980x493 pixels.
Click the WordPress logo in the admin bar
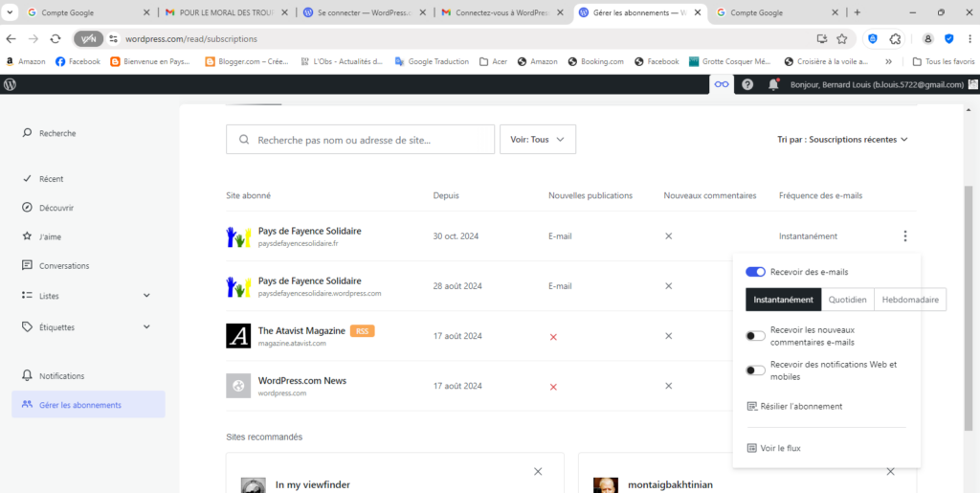click(11, 84)
